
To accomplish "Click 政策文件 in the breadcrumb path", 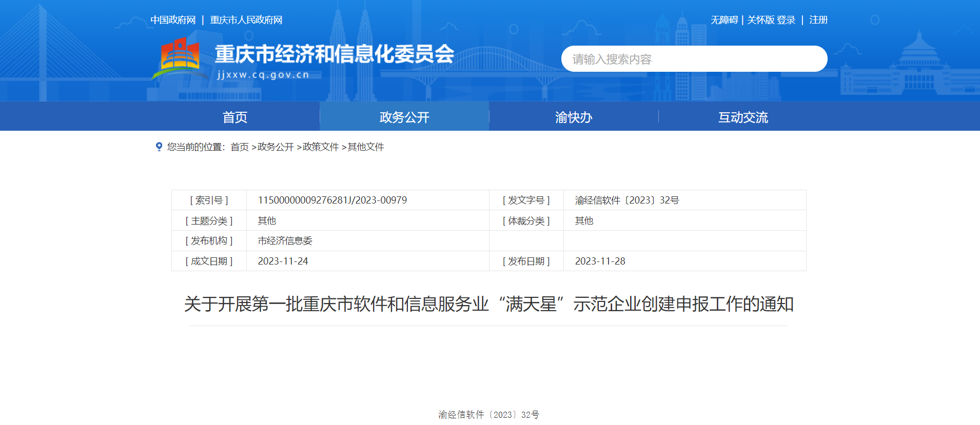I will 321,147.
